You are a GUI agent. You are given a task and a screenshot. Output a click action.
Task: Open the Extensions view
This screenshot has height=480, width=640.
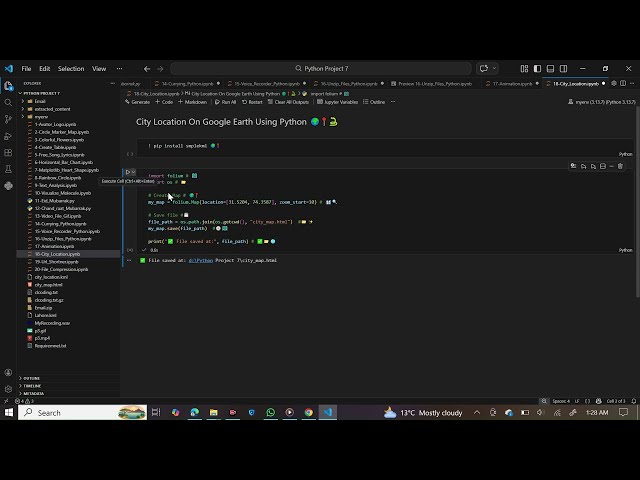click(x=8, y=153)
